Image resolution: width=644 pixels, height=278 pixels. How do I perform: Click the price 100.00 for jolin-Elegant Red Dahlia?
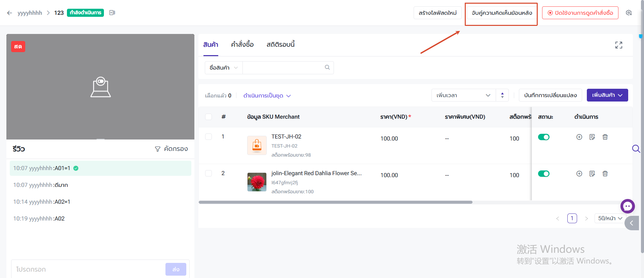[x=389, y=175]
